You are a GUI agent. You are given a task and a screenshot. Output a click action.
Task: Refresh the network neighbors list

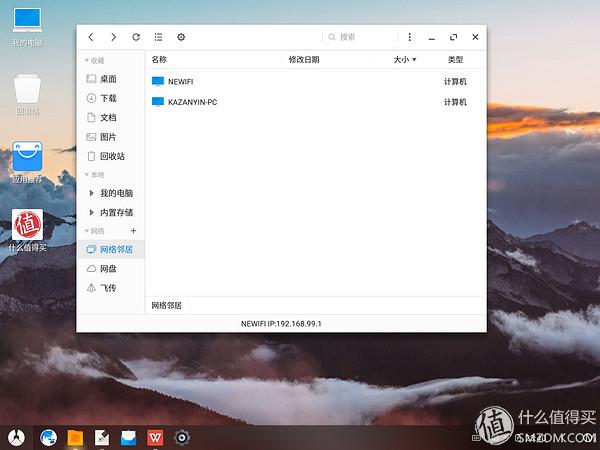coord(136,37)
